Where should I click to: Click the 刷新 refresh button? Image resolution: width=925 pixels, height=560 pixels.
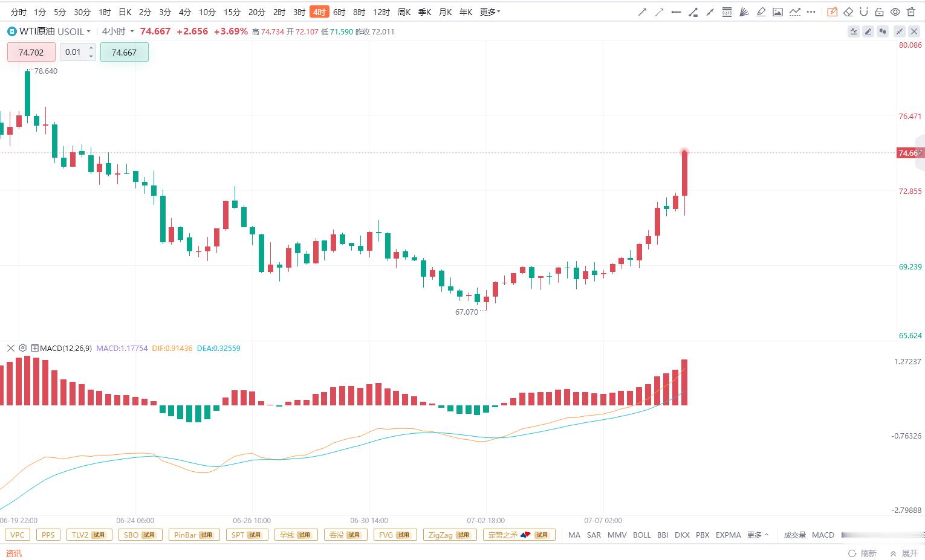click(x=863, y=553)
